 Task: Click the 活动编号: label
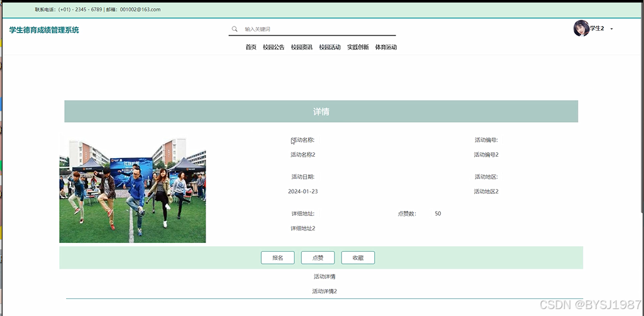[486, 140]
